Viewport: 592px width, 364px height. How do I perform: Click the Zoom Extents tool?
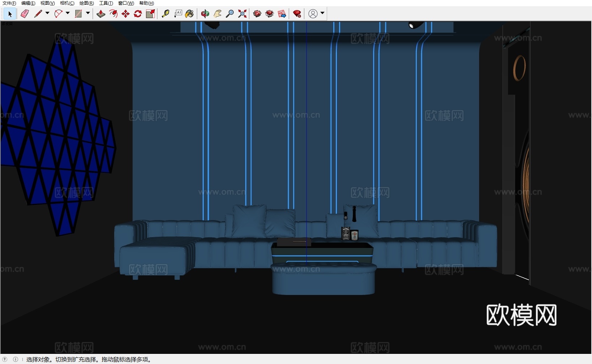pos(242,14)
